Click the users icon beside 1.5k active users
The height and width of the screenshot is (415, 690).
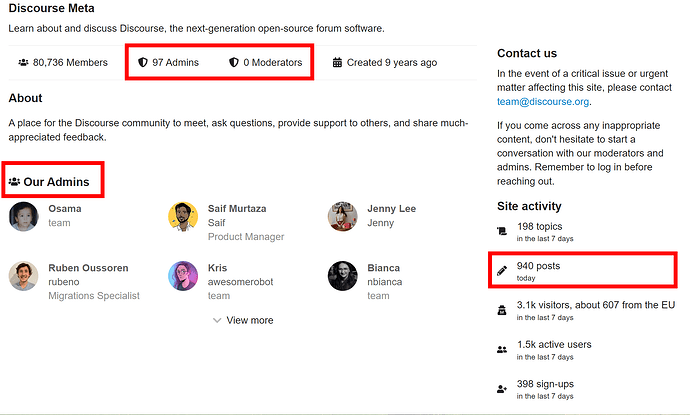pyautogui.click(x=502, y=350)
